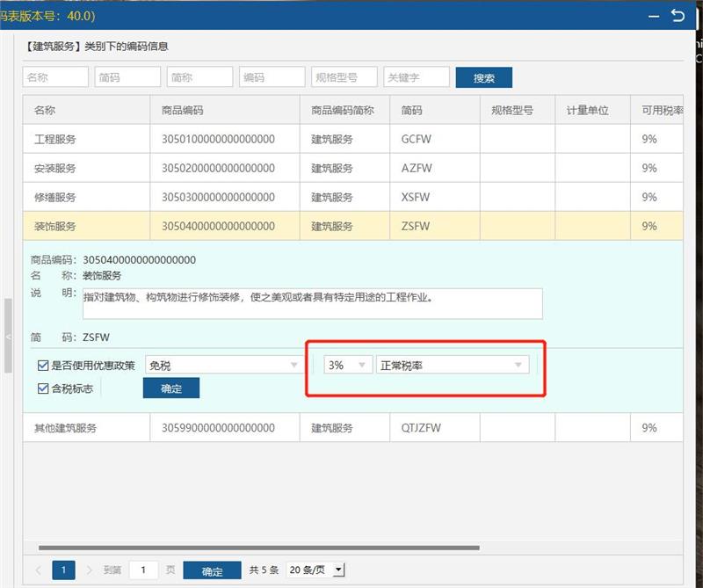703x588 pixels.
Task: Expand the 正常税率 dropdown
Action: coord(452,366)
